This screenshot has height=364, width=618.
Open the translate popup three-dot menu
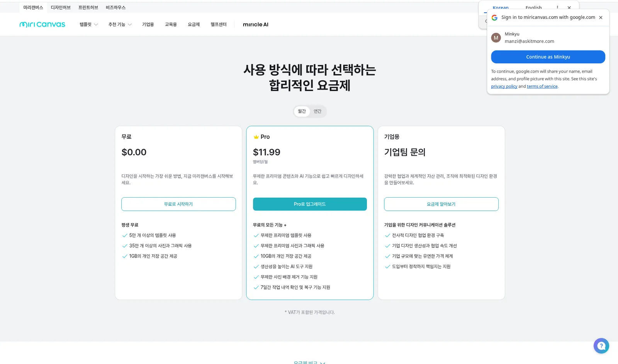click(x=557, y=7)
